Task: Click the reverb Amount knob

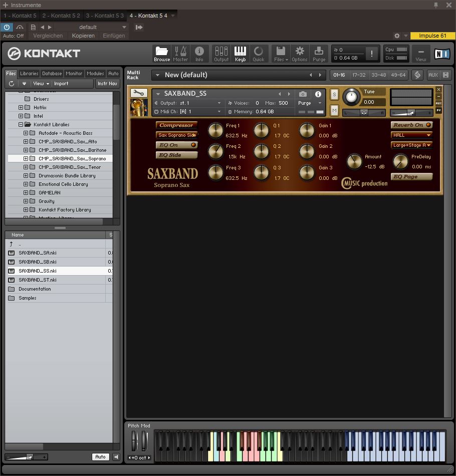Action: [x=354, y=161]
